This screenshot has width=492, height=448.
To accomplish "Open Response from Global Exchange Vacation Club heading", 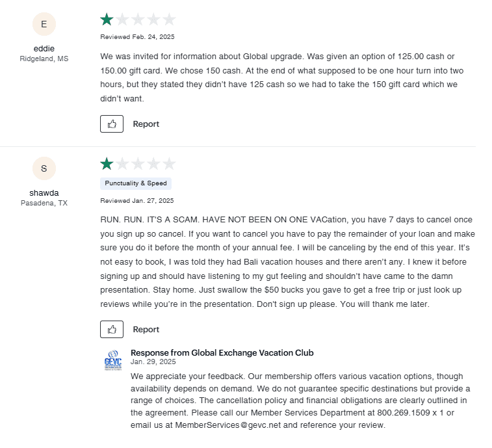I will point(222,352).
